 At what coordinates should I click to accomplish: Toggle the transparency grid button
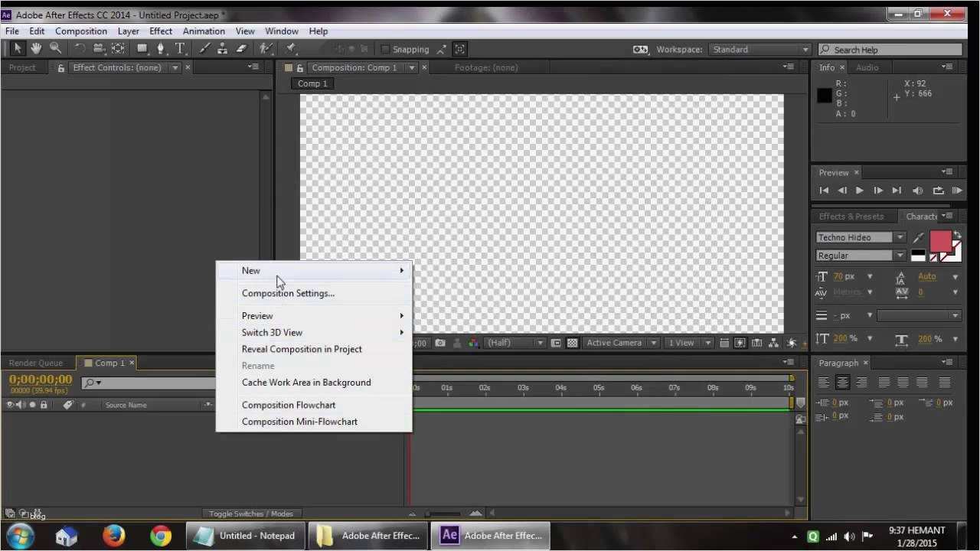pos(572,344)
